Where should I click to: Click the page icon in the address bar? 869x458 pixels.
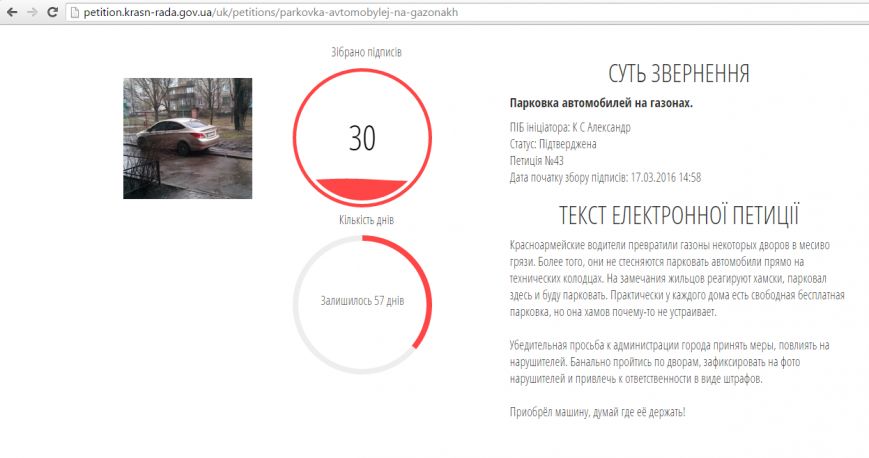click(x=74, y=12)
